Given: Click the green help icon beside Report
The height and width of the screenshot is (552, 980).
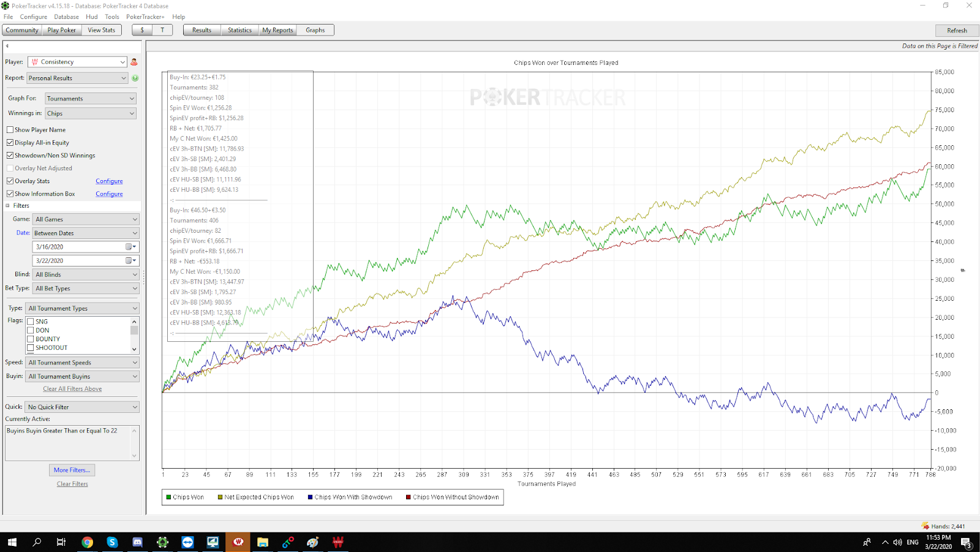Looking at the screenshot, I should [x=135, y=78].
